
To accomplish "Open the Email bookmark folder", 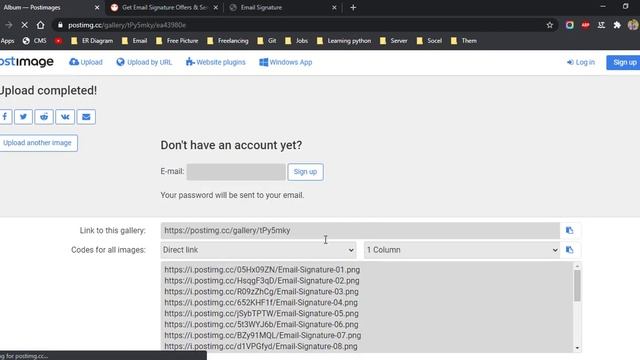I will [x=134, y=41].
